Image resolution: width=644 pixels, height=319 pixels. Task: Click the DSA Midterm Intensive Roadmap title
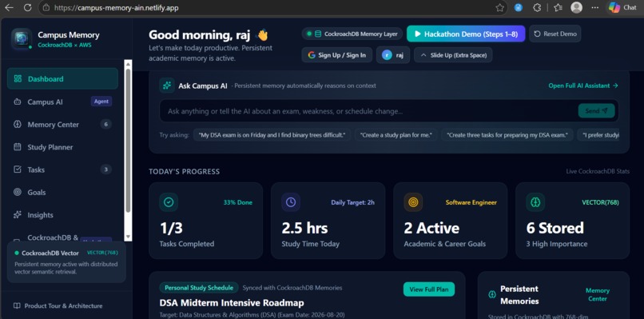point(232,303)
